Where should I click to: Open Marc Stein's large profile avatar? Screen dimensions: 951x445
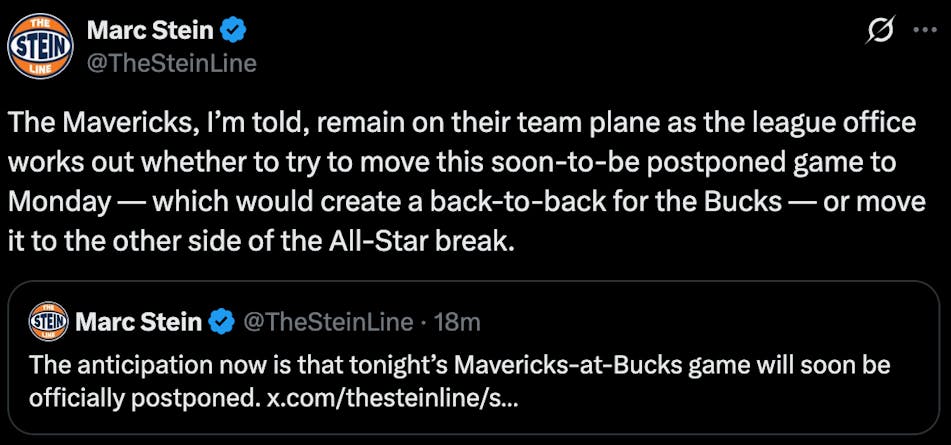coord(41,45)
